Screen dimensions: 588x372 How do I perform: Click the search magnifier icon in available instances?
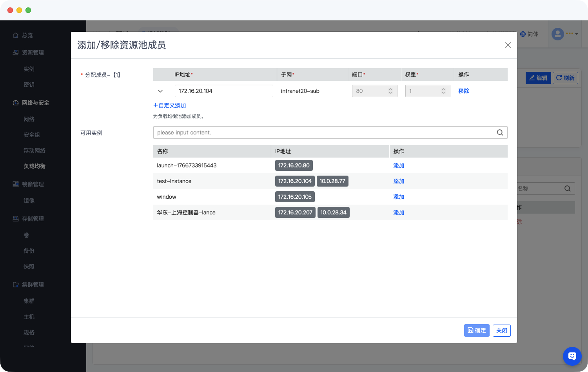point(500,132)
